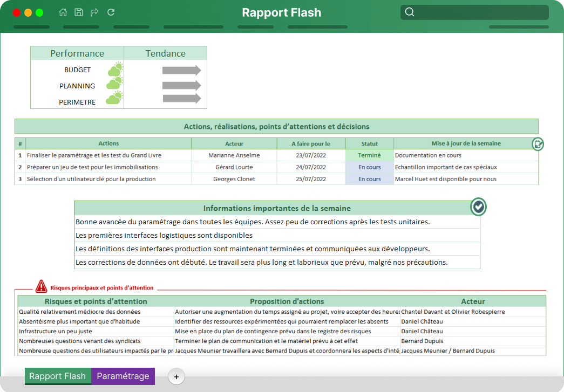The width and height of the screenshot is (564, 392).
Task: Select Bernard Dupuis actor cell
Action: click(473, 341)
